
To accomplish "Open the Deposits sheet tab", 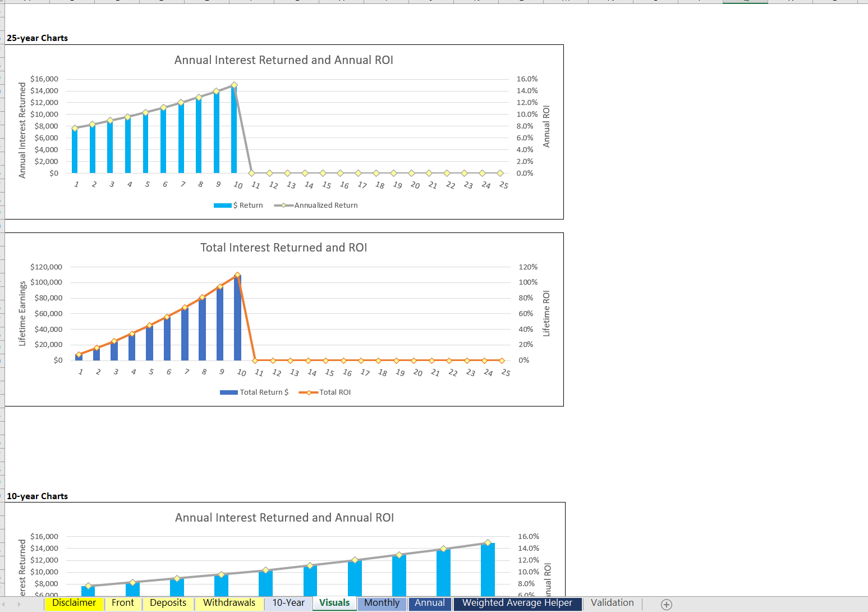I will click(168, 603).
